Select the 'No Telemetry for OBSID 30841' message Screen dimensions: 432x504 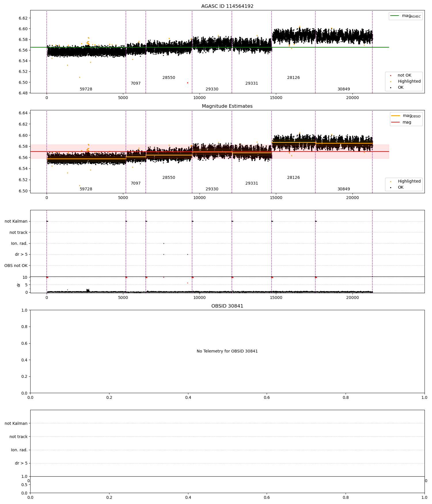tap(227, 351)
